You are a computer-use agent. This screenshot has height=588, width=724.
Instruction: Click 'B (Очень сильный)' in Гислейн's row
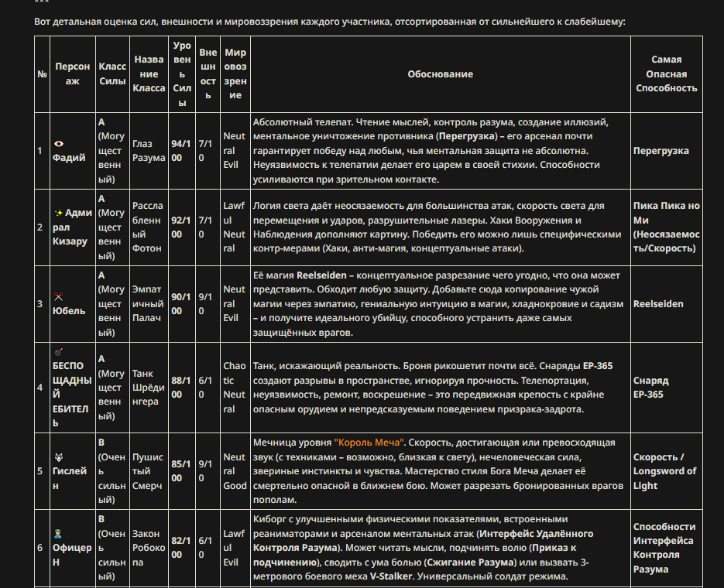pos(112,471)
